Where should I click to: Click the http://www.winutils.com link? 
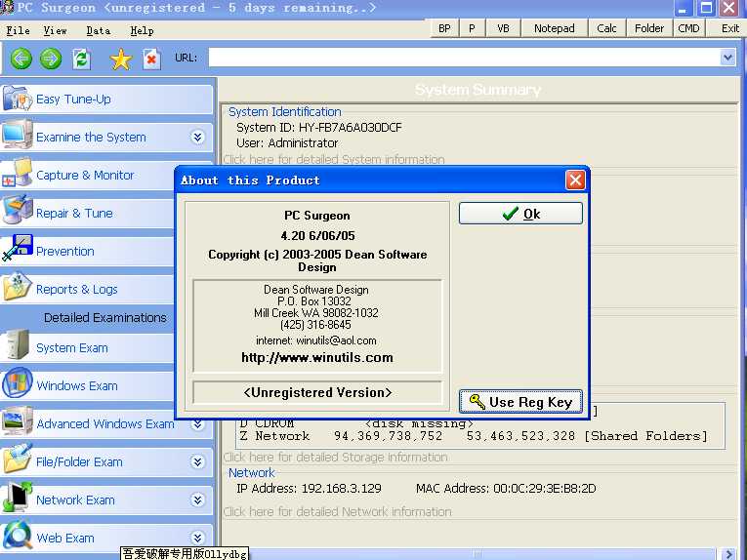pos(317,357)
